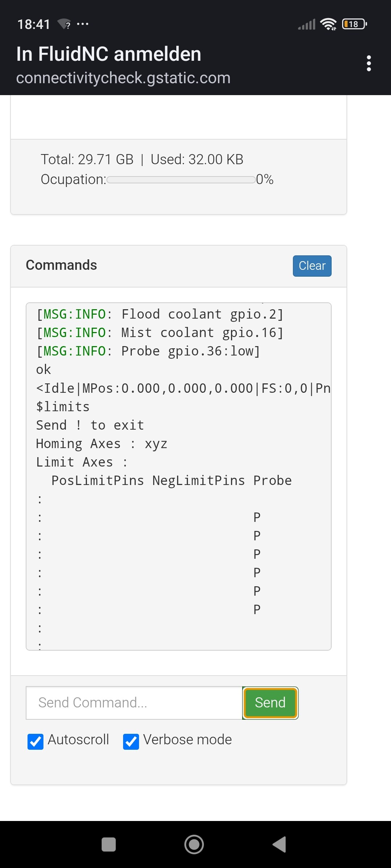This screenshot has width=391, height=868.
Task: Clear the Commands console output
Action: (312, 266)
